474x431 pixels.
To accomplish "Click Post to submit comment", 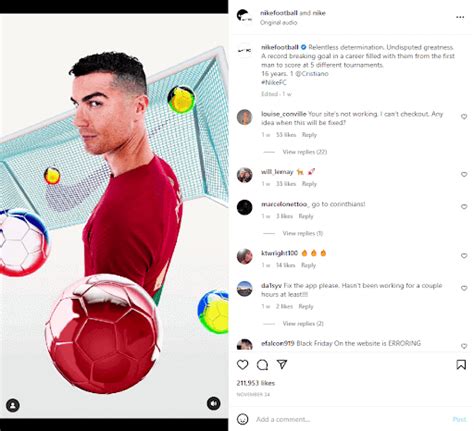I will pos(459,419).
